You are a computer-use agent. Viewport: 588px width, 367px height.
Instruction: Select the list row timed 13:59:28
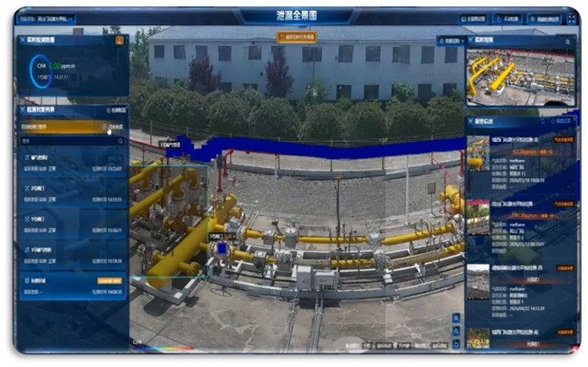(x=72, y=256)
